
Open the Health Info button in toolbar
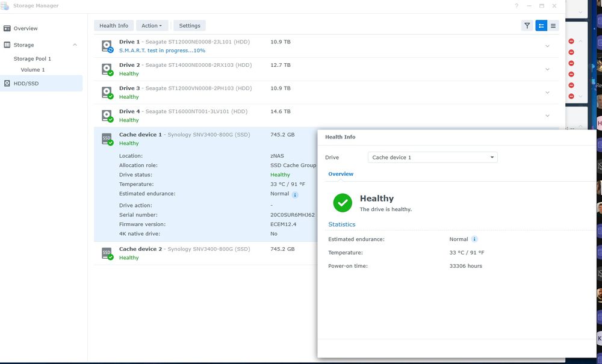click(x=114, y=26)
